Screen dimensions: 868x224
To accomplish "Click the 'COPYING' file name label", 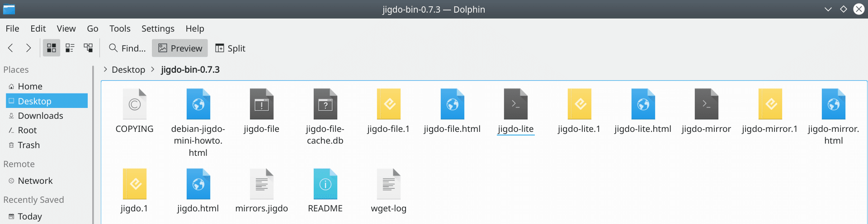I will pyautogui.click(x=135, y=129).
